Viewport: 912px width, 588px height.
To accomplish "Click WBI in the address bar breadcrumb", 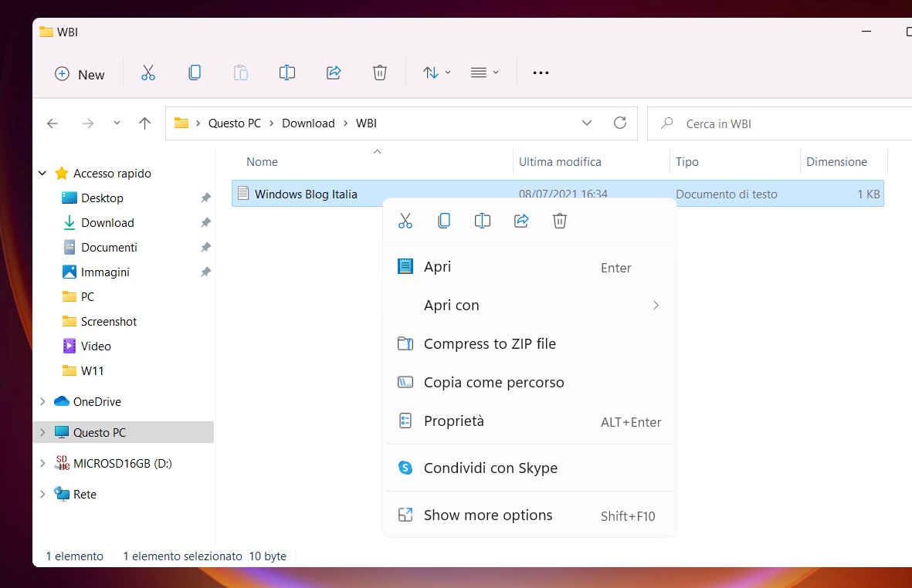I will point(367,123).
